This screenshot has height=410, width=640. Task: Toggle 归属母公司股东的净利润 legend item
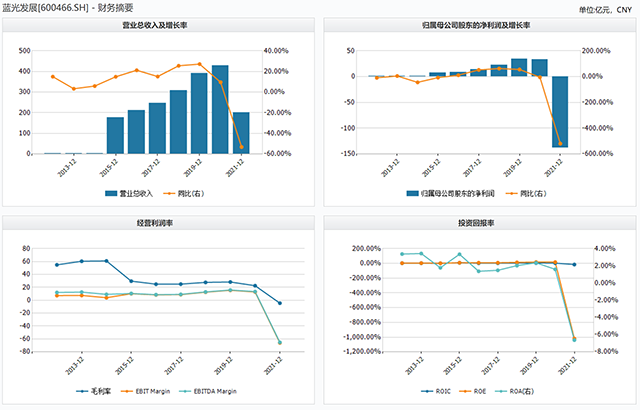point(451,193)
